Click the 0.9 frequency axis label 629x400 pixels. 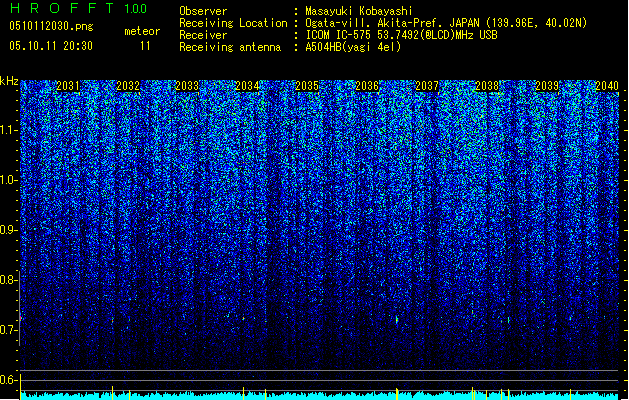pos(8,230)
